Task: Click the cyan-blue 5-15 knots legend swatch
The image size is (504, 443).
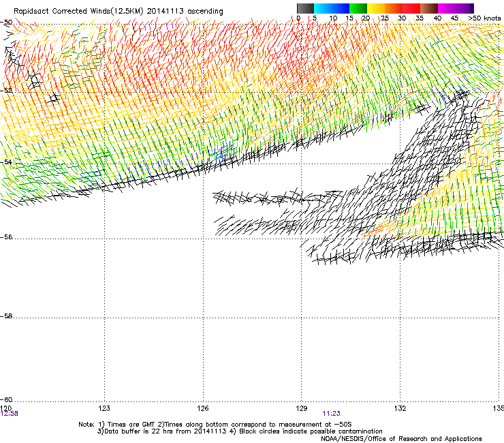Action: point(332,8)
